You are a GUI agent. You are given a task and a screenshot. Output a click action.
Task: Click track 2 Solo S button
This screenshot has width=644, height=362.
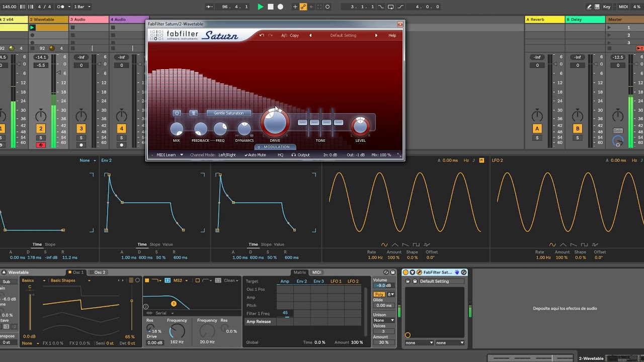coord(41,138)
